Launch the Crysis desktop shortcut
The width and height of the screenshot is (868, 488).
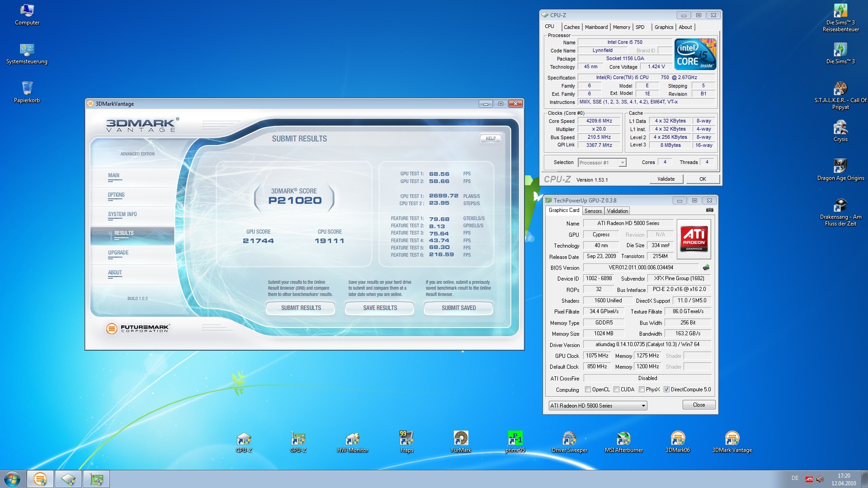(840, 131)
